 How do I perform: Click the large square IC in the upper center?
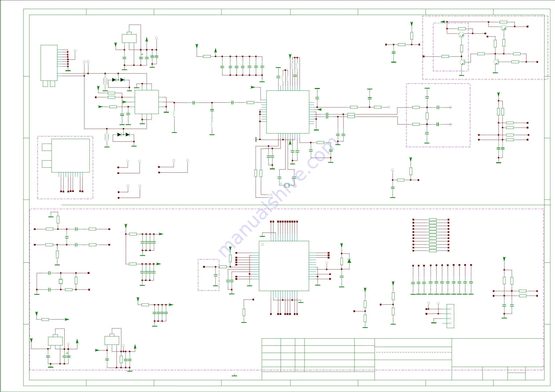coord(288,112)
